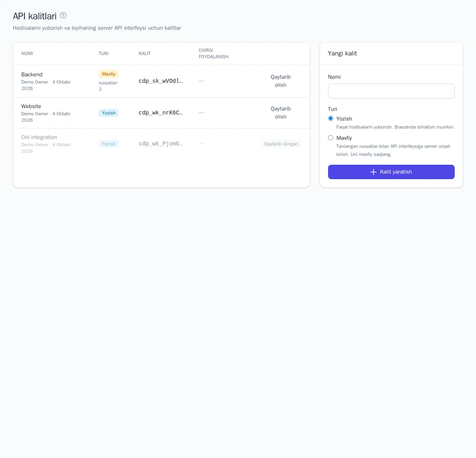Image resolution: width=476 pixels, height=458 pixels.
Task: Click the Yozish badge on Old integration row
Action: click(109, 144)
